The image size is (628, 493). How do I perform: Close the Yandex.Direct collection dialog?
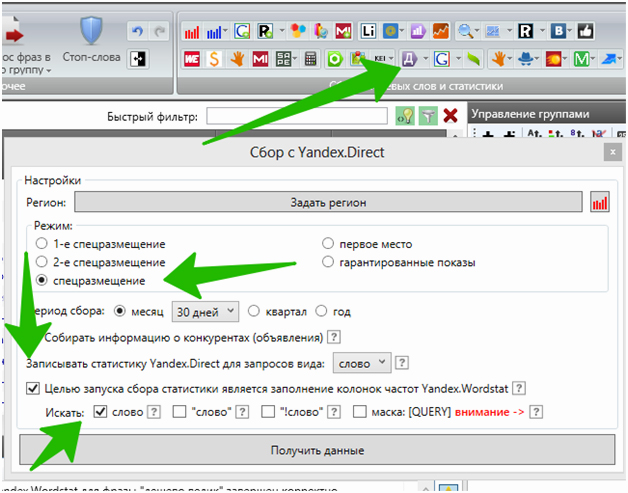pyautogui.click(x=612, y=152)
